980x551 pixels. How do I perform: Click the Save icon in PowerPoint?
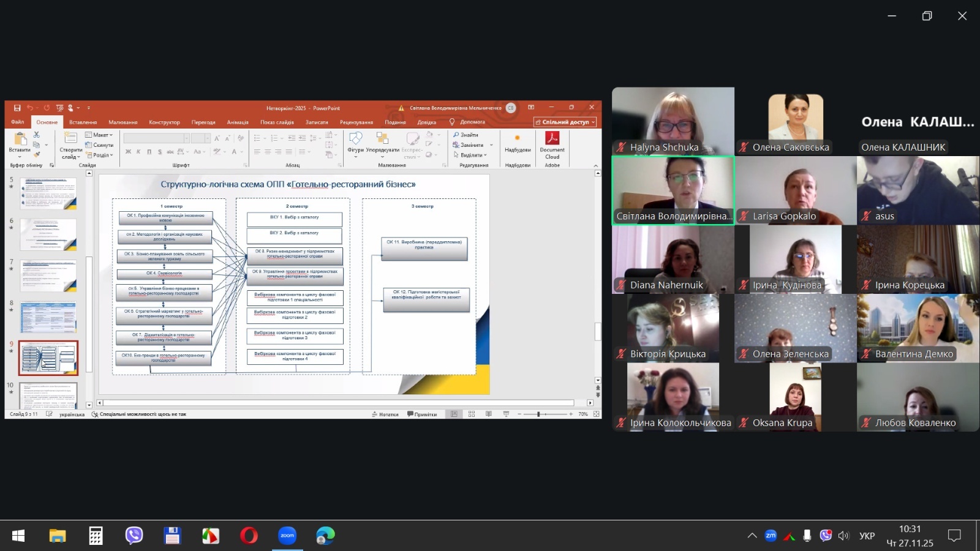click(x=17, y=108)
